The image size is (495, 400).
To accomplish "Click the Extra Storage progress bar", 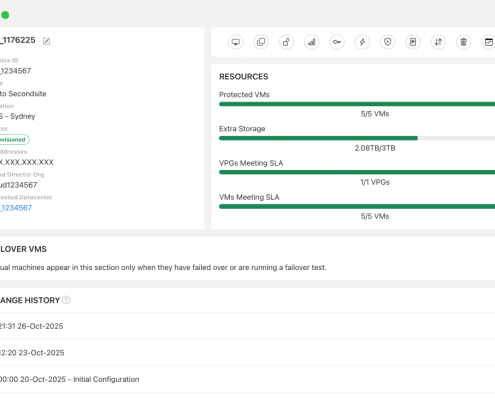I will click(357, 138).
